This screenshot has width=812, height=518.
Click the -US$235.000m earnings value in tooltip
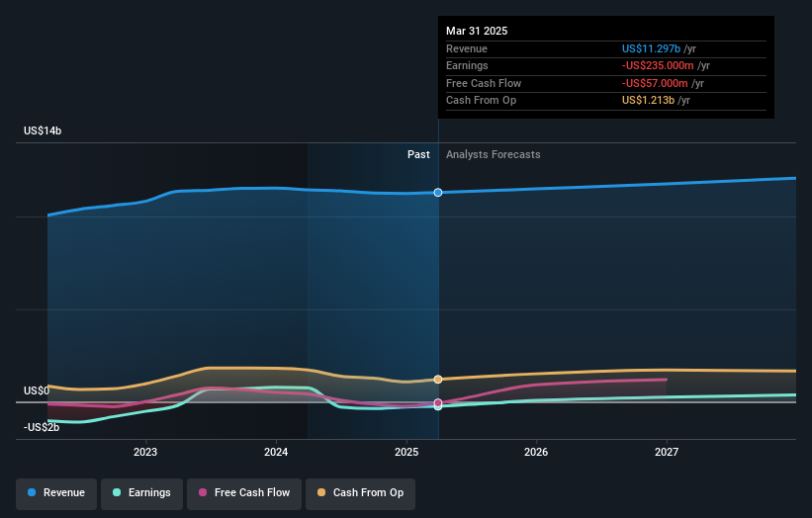pyautogui.click(x=658, y=65)
